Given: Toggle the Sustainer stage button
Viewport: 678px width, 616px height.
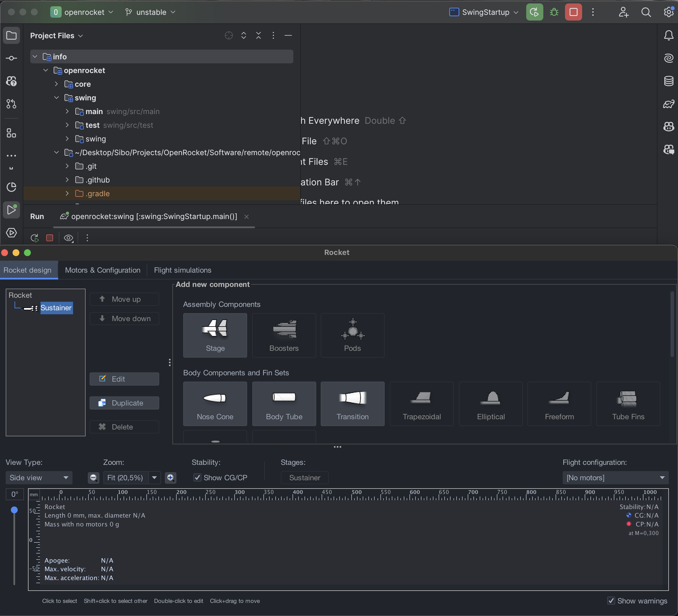Looking at the screenshot, I should pos(304,478).
